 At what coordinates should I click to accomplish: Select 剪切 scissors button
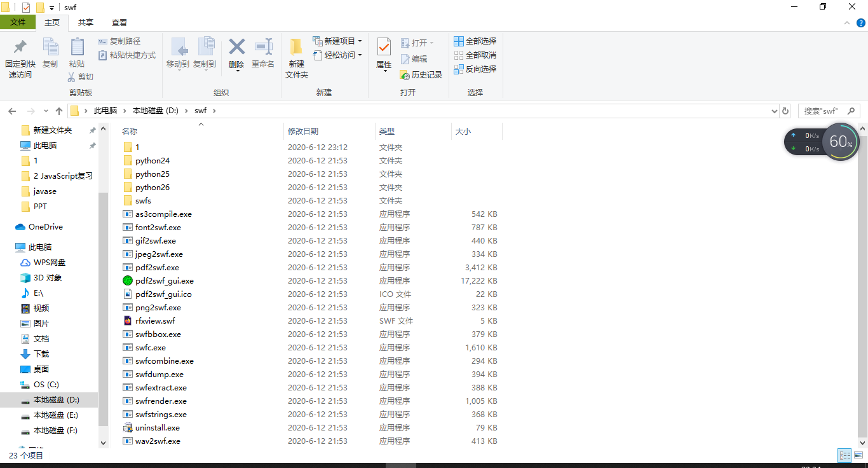pos(81,77)
